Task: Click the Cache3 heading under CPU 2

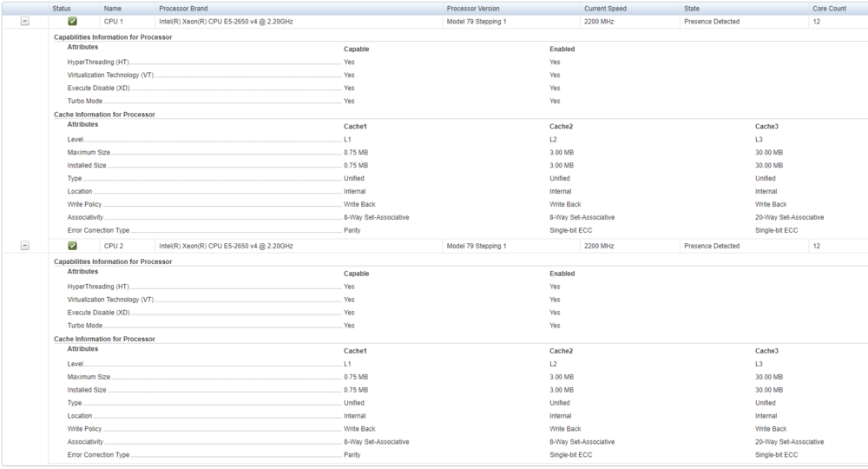Action: 766,351
